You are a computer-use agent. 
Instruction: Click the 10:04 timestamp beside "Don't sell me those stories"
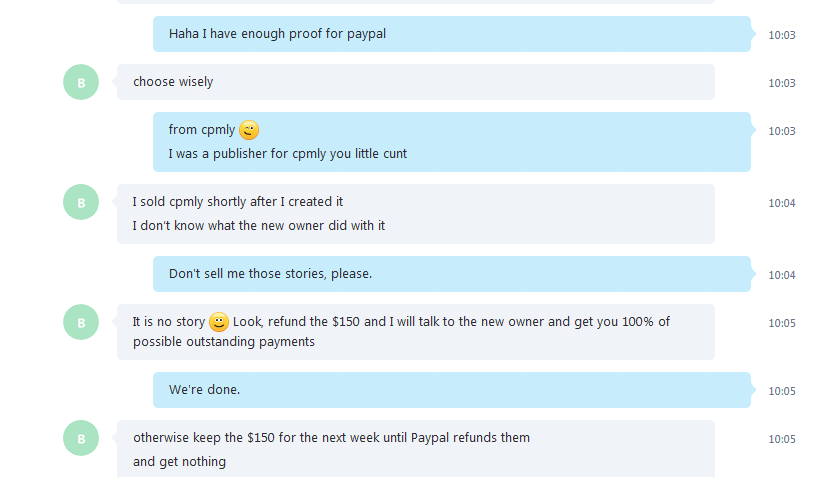click(782, 275)
